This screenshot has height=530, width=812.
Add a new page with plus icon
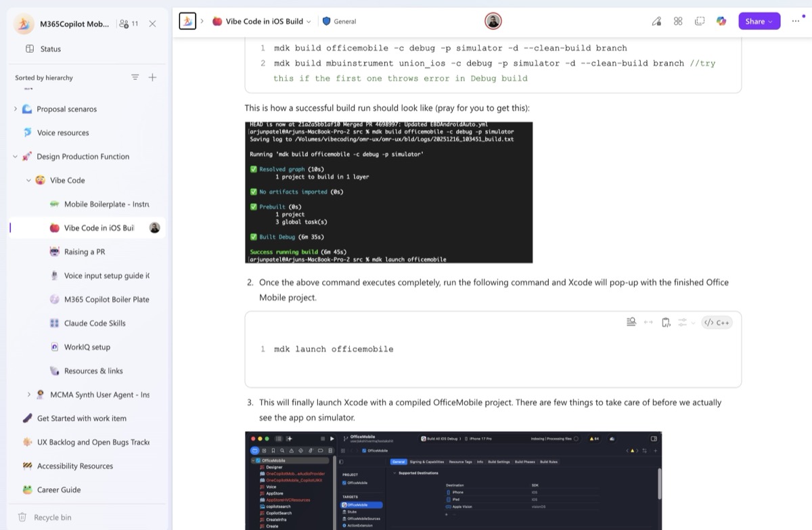(x=152, y=78)
